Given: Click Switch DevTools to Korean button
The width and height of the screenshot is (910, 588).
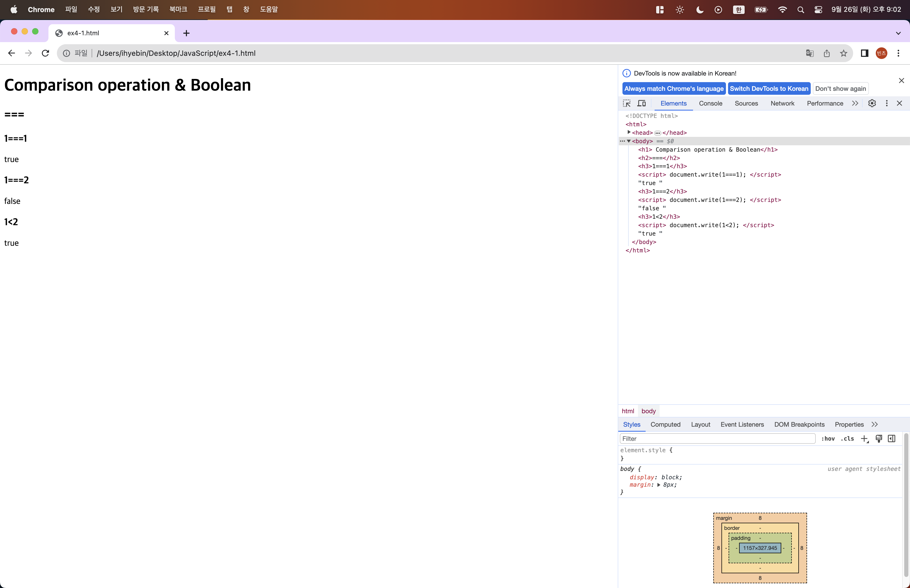Looking at the screenshot, I should pos(769,89).
